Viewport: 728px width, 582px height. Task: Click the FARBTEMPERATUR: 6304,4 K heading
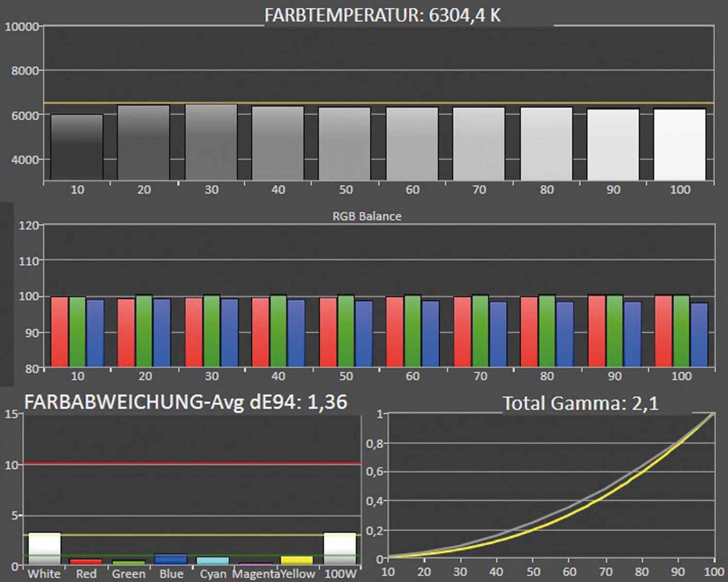(382, 16)
